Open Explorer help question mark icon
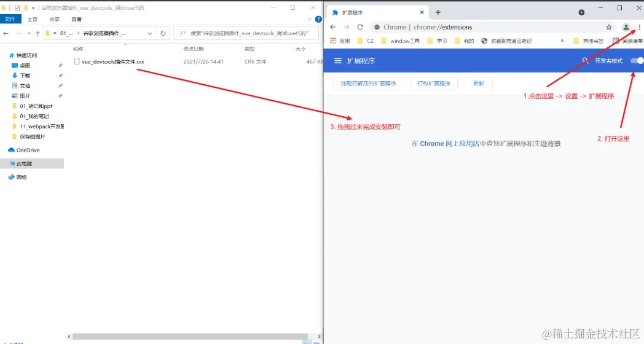This screenshot has height=344, width=644. (x=318, y=19)
